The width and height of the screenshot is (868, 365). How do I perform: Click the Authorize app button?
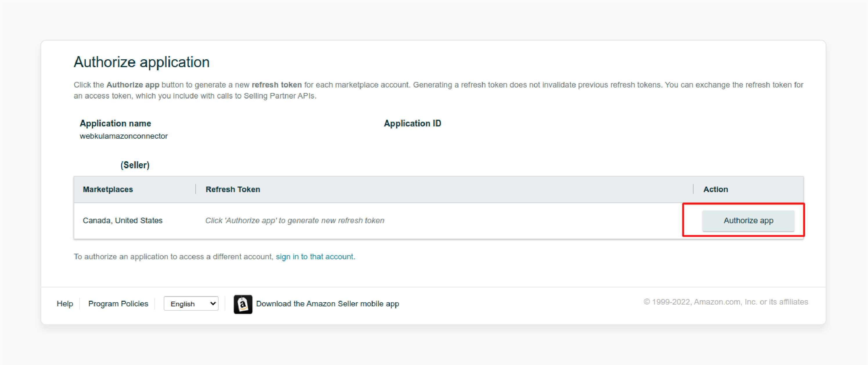(x=748, y=220)
